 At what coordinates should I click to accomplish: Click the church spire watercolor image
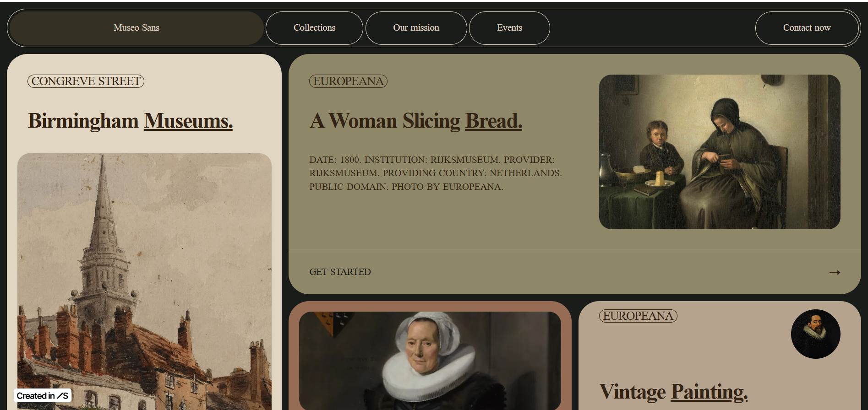144,281
